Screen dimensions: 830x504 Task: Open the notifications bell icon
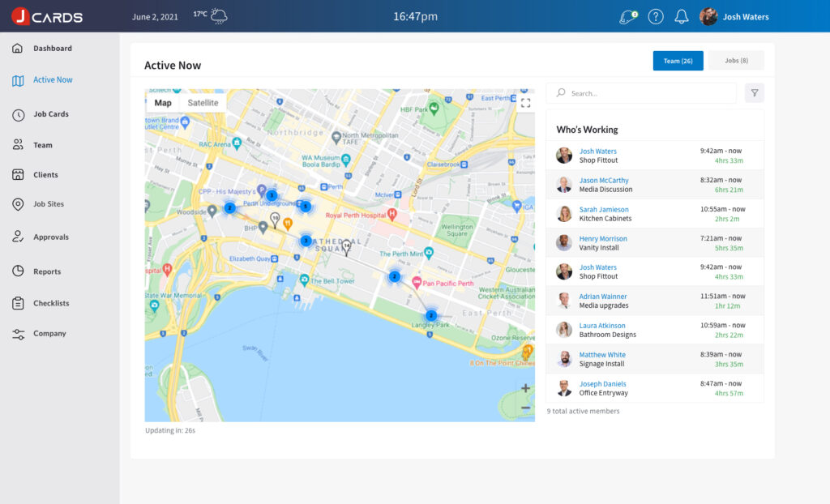(x=682, y=17)
